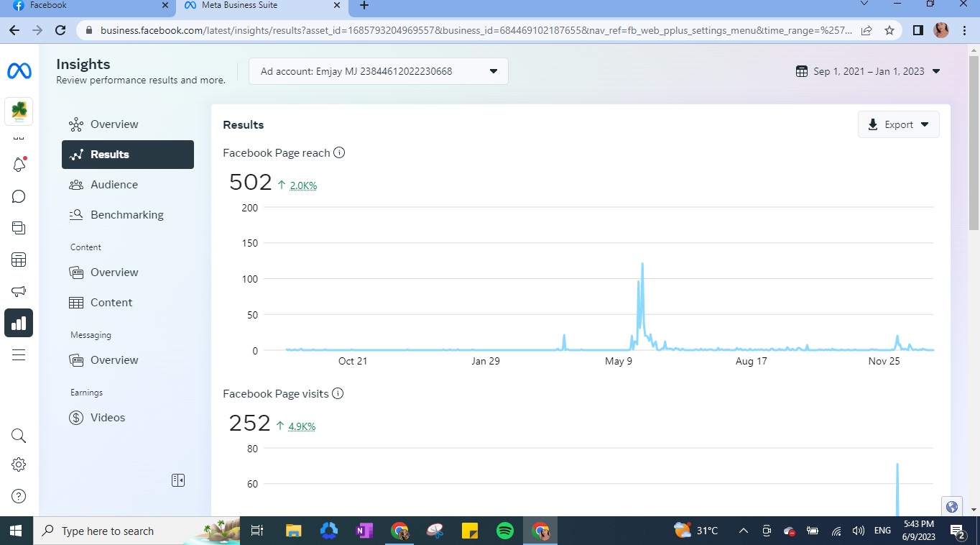Viewport: 980px width, 545px height.
Task: Open Spotify from the taskbar
Action: pos(505,531)
